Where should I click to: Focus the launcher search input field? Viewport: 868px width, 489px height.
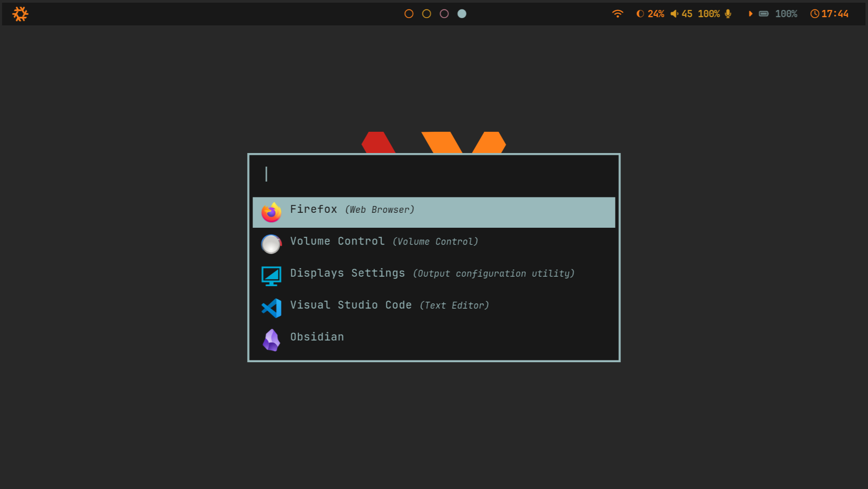click(434, 174)
